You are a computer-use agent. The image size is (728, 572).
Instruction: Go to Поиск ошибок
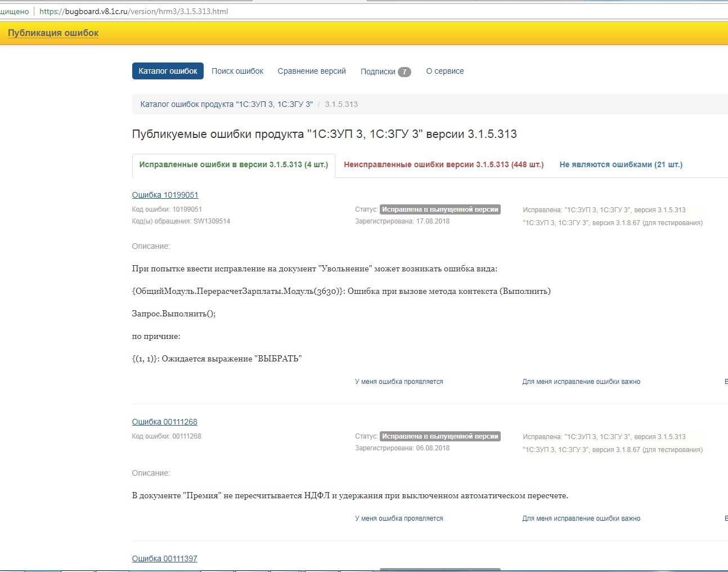click(237, 71)
